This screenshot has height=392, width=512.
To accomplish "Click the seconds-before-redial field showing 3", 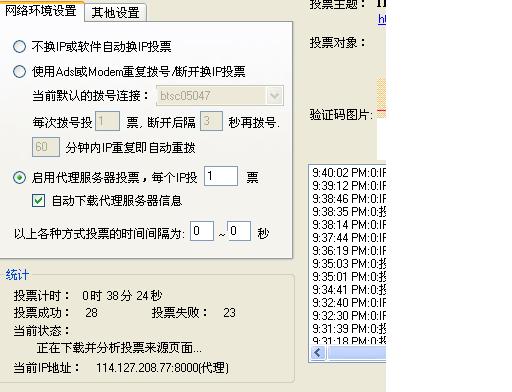I will point(211,121).
